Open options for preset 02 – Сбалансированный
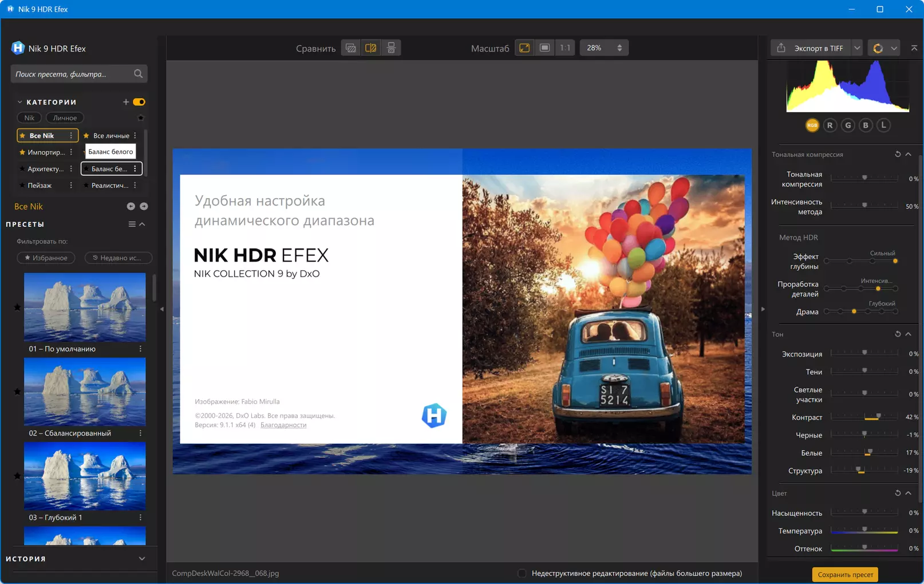 (140, 433)
